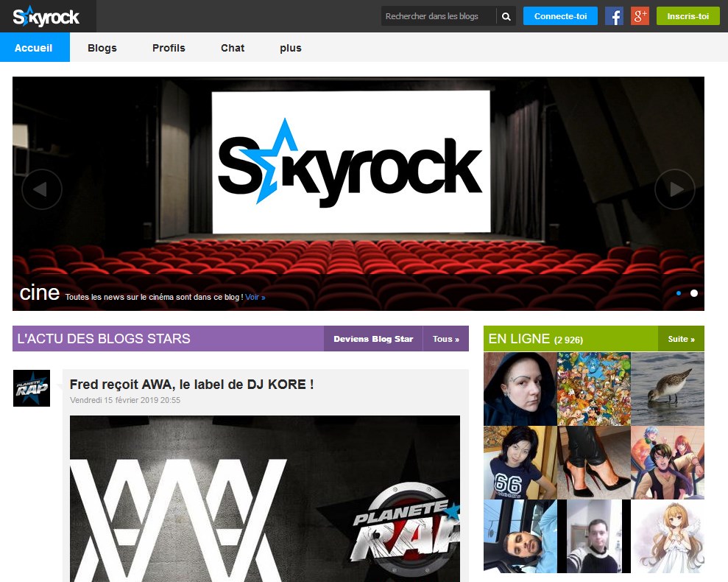Sign in with the Google+ icon
Image resolution: width=728 pixels, height=582 pixels.
click(x=640, y=16)
